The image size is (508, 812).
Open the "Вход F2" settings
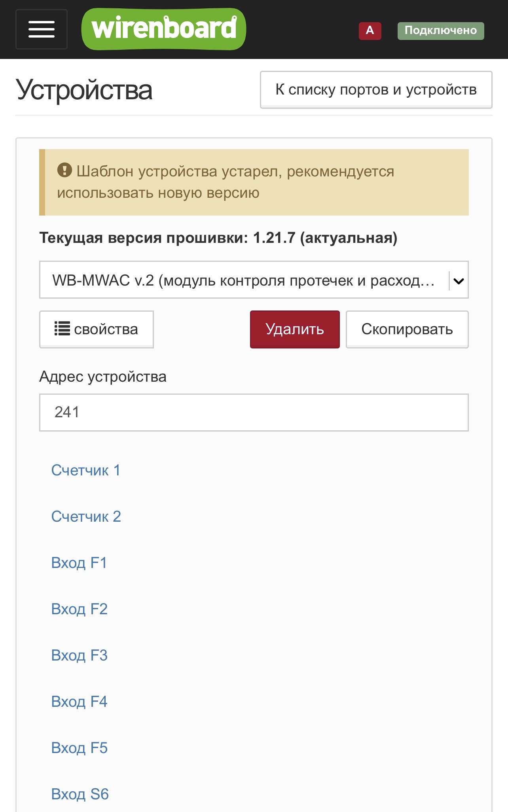pyautogui.click(x=80, y=609)
